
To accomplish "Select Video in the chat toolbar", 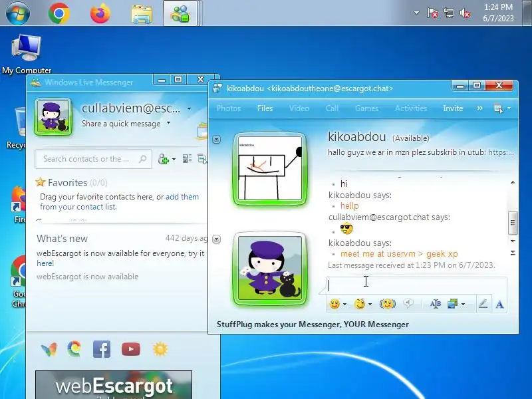I will (299, 108).
